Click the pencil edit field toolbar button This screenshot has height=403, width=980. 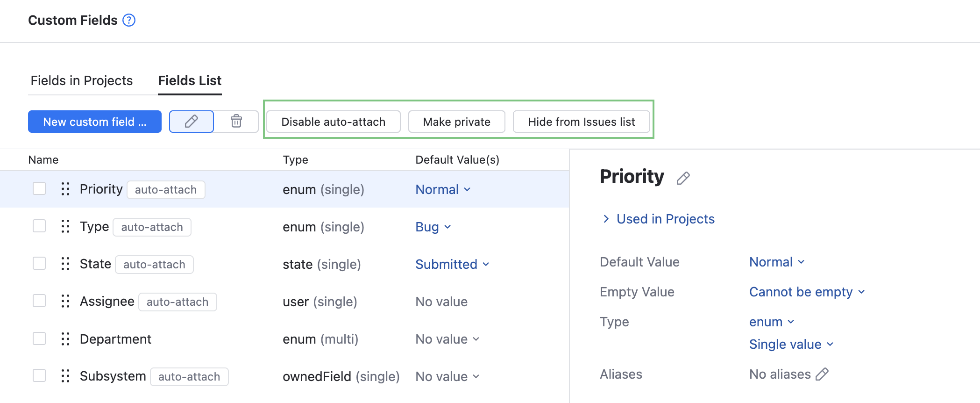(x=192, y=122)
